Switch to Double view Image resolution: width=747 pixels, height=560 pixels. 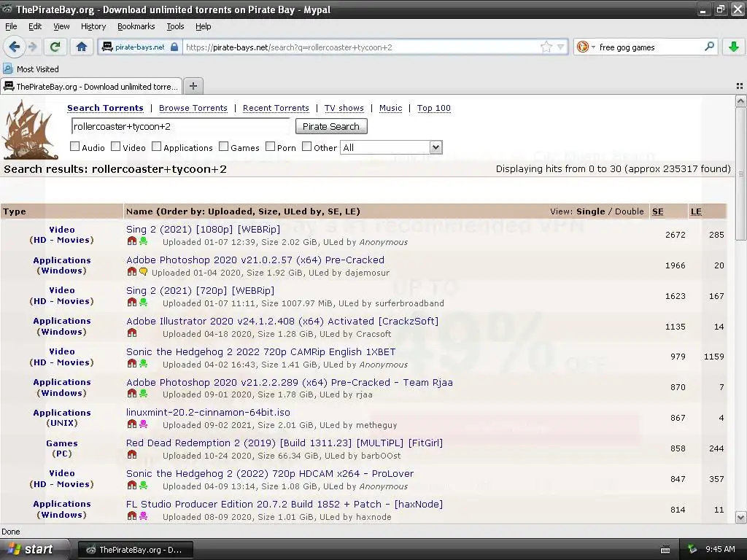pyautogui.click(x=629, y=211)
